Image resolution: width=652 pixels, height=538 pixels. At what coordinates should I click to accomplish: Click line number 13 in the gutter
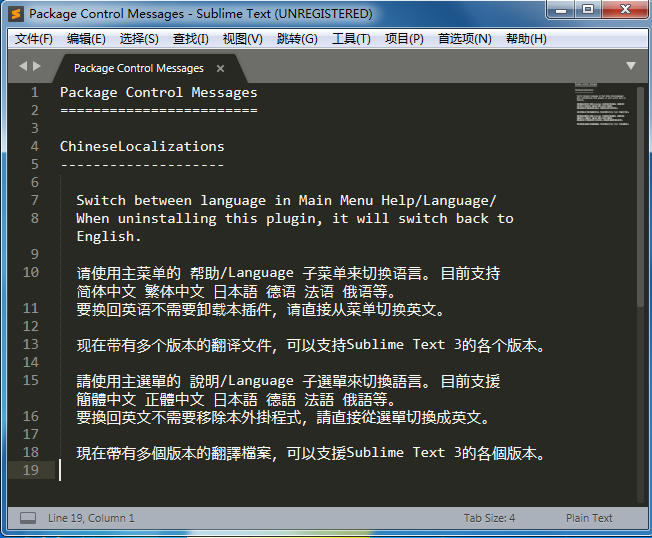click(x=31, y=344)
